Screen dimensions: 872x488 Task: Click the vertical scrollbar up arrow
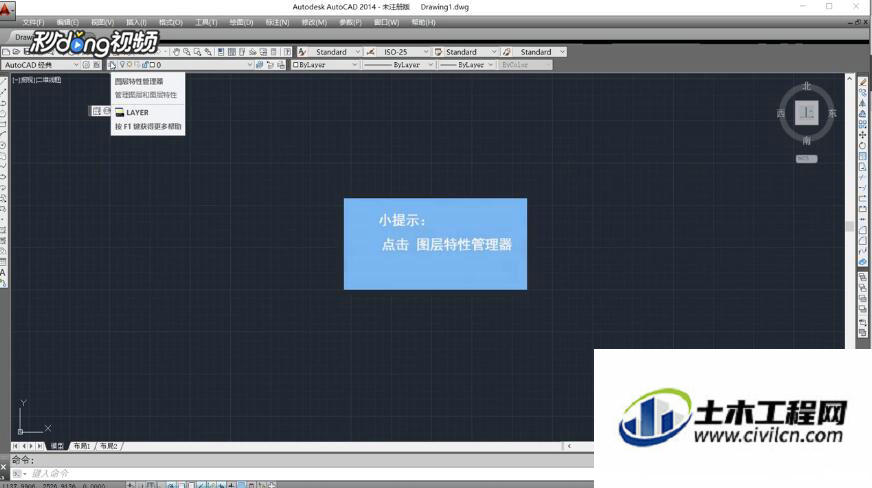coord(849,79)
